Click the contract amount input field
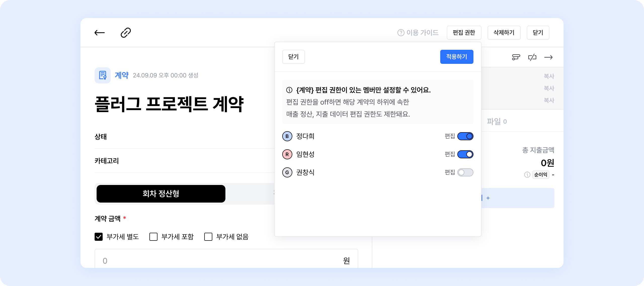644x286 pixels. (x=221, y=260)
